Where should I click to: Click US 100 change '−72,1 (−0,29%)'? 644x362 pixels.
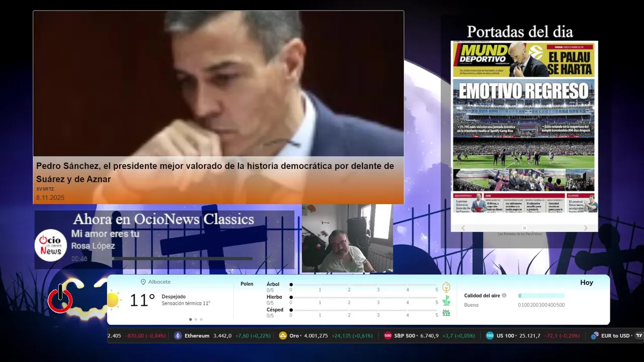pos(562,336)
